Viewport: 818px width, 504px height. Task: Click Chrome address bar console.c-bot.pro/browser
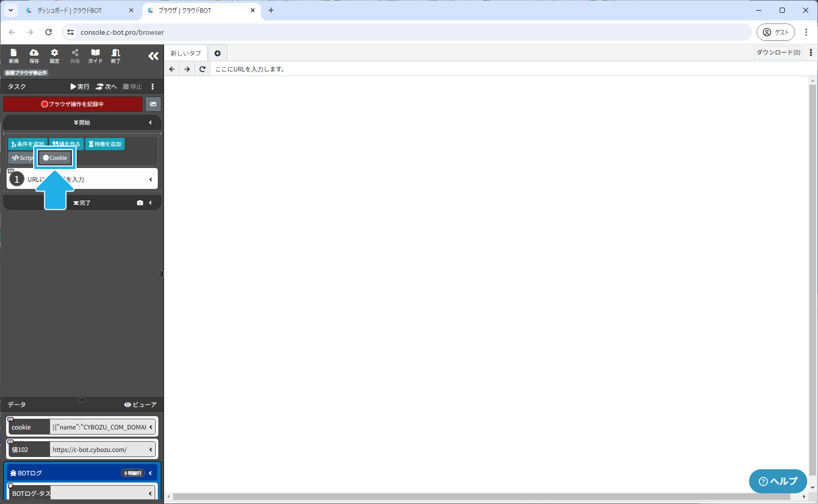click(x=406, y=32)
